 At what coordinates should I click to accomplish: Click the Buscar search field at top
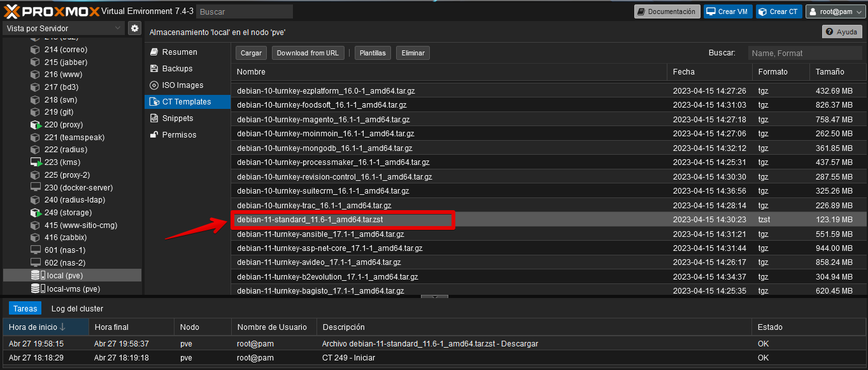click(244, 11)
